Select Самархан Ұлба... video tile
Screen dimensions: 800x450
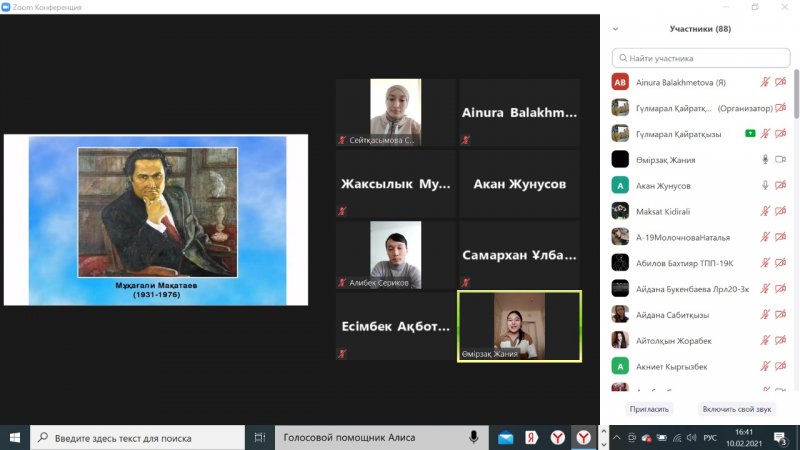point(519,255)
